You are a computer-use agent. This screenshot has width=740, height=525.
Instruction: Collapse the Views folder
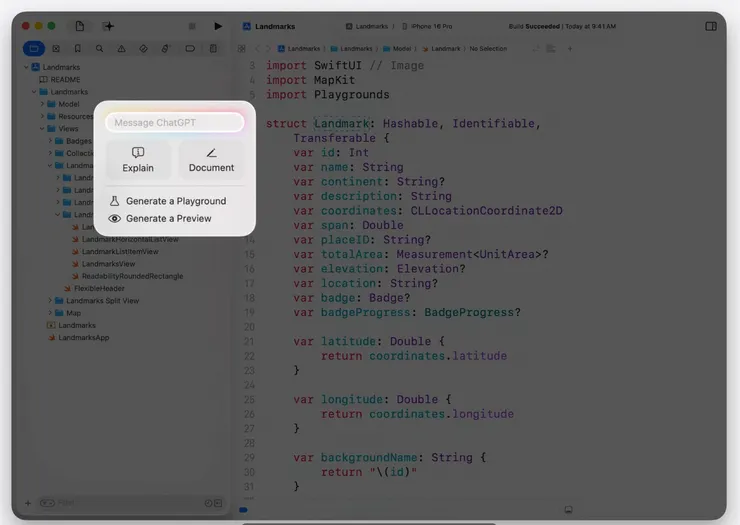[x=42, y=128]
